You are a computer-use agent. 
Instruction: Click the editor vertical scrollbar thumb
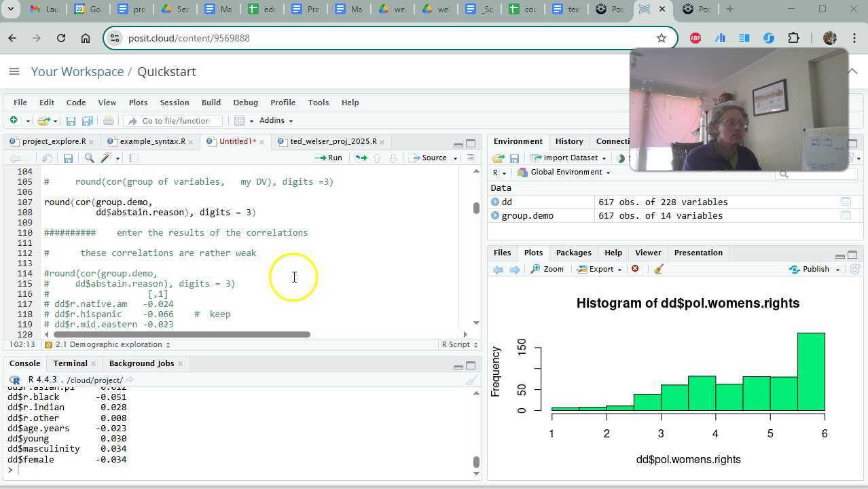point(476,208)
